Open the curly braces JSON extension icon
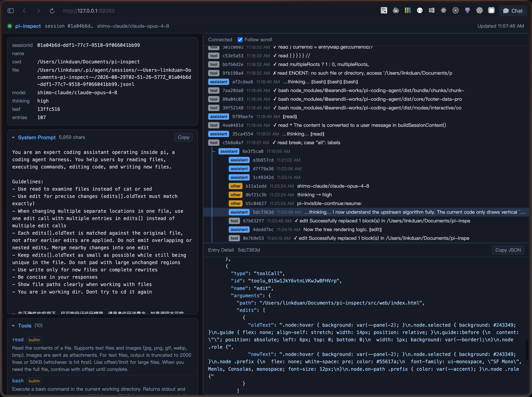The image size is (532, 397). (x=420, y=10)
